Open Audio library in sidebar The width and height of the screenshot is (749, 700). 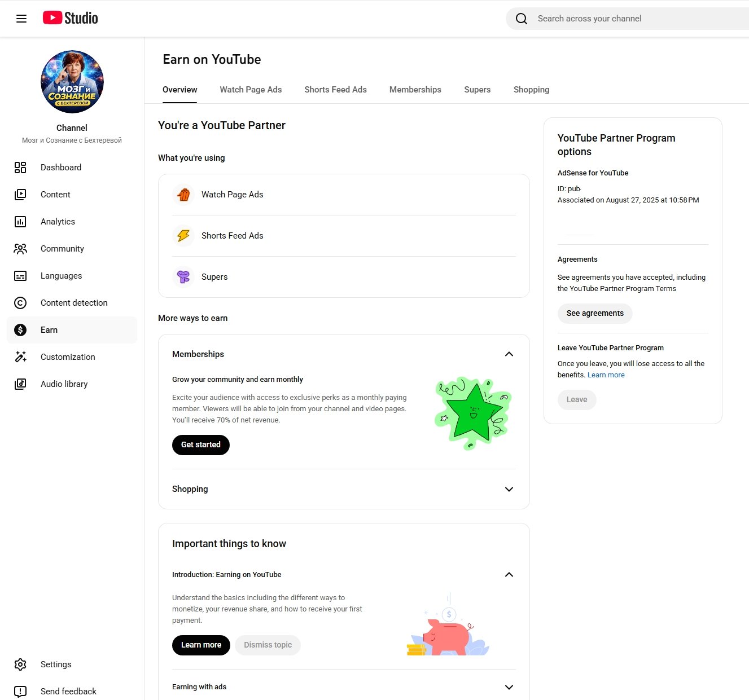[x=64, y=384]
